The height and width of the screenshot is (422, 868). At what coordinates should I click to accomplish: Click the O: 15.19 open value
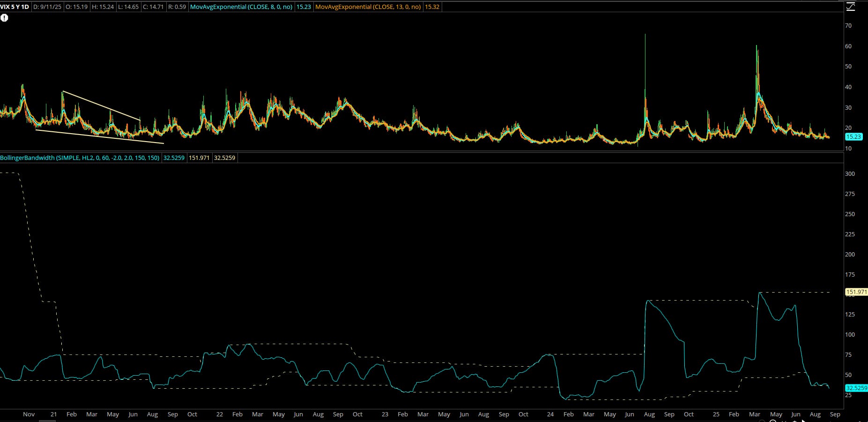[x=77, y=7]
